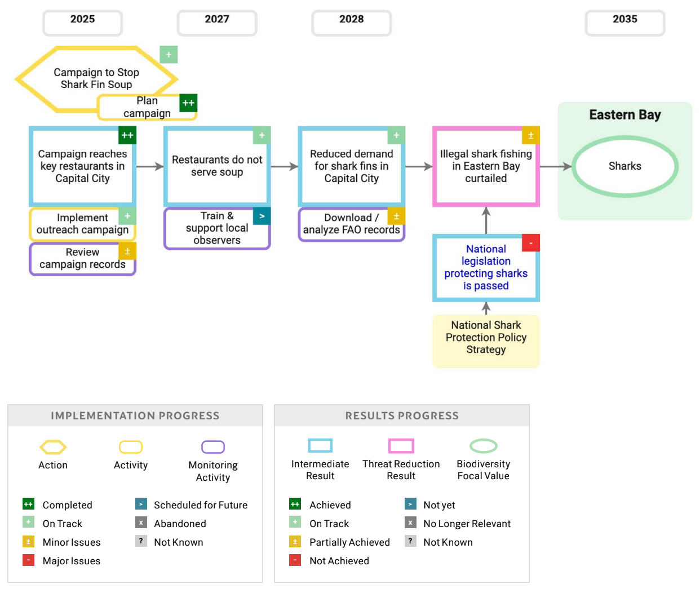The height and width of the screenshot is (593, 700).
Task: Click the Action hexagon legend symbol
Action: pyautogui.click(x=53, y=448)
